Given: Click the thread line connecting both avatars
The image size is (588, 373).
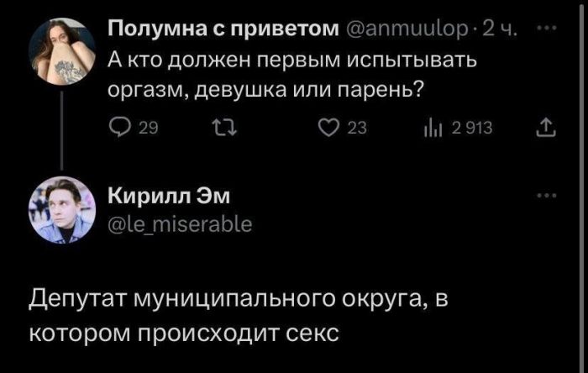Looking at the screenshot, I should (x=60, y=133).
